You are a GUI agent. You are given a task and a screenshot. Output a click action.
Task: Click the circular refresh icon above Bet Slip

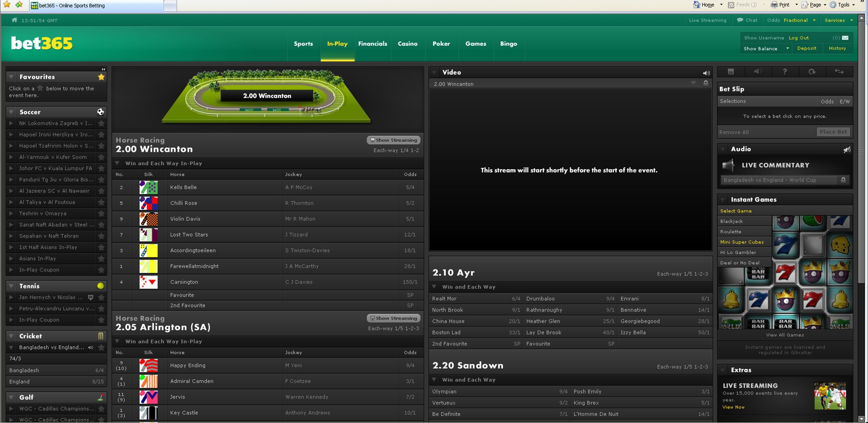click(812, 72)
